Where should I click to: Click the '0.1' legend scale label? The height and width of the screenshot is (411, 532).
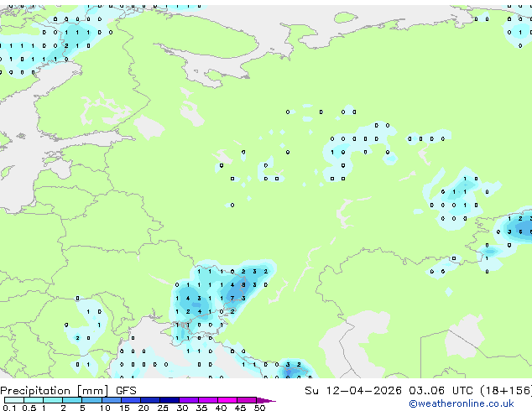click(9, 408)
